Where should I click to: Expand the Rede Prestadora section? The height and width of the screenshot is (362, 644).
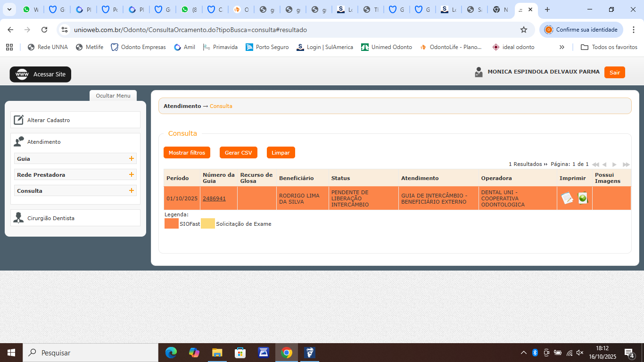point(132,175)
